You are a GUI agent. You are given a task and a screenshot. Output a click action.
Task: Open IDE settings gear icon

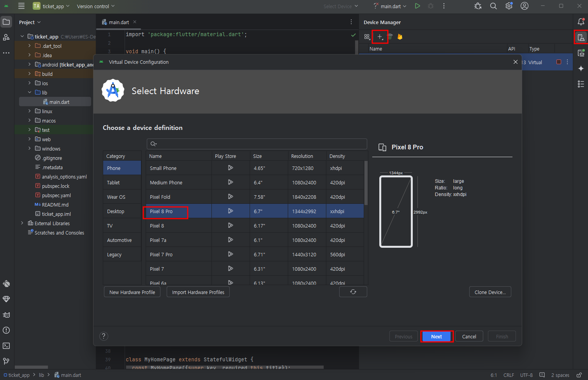click(509, 6)
